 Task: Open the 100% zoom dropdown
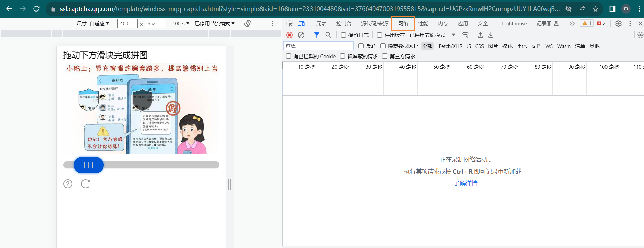(181, 23)
